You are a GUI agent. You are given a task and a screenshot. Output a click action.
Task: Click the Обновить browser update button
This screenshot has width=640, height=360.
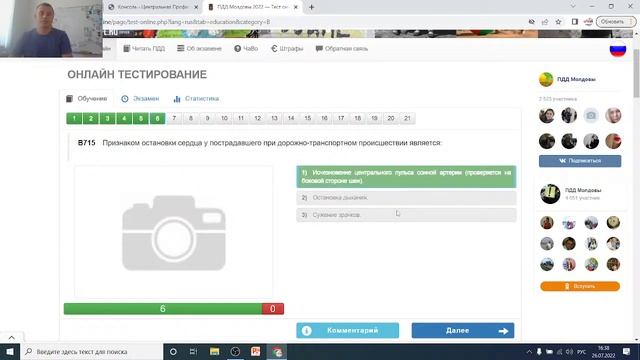[616, 22]
